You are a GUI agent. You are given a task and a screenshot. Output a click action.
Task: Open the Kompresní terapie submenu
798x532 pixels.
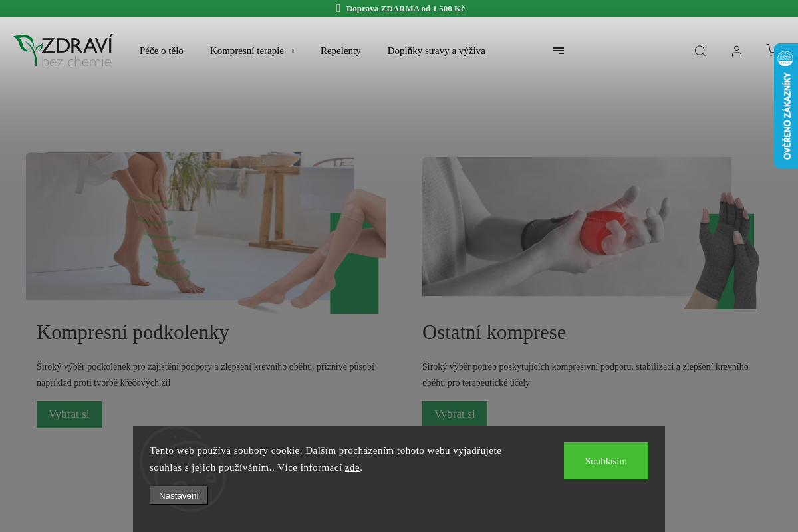pos(247,51)
